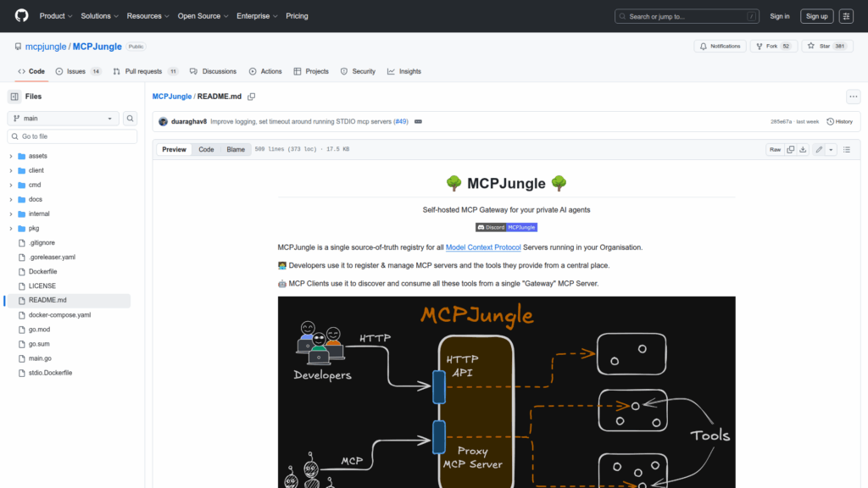
Task: Switch to Code view toggle
Action: 206,149
